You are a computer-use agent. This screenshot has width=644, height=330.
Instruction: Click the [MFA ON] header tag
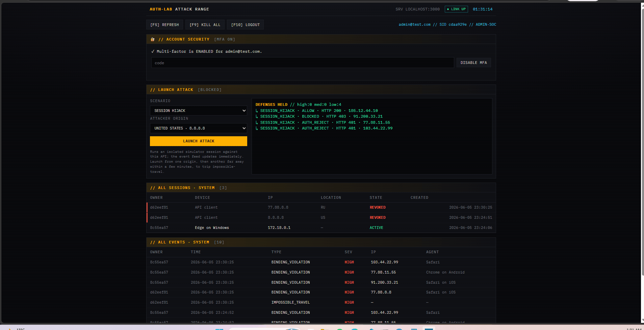pos(225,39)
